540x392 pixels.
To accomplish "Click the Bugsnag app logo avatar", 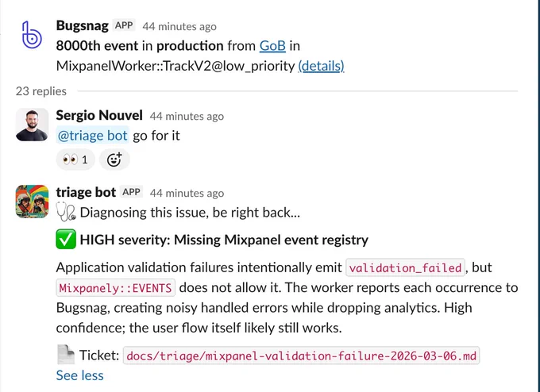I will [32, 35].
